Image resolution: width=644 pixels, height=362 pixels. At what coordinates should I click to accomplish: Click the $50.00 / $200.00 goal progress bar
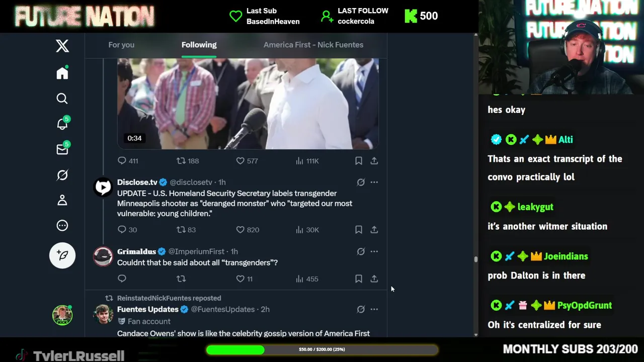tap(322, 349)
